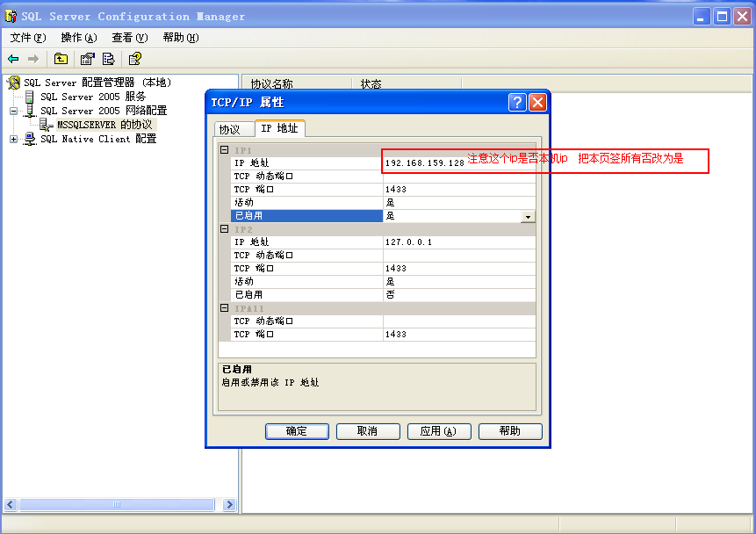
Task: Click the up-one-level folder icon
Action: coord(61,59)
